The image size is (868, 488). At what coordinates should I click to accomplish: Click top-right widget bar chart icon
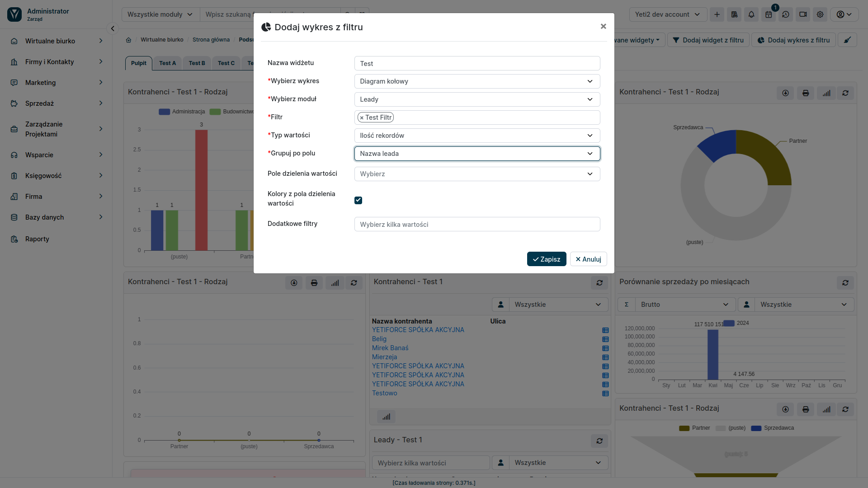pos(826,93)
